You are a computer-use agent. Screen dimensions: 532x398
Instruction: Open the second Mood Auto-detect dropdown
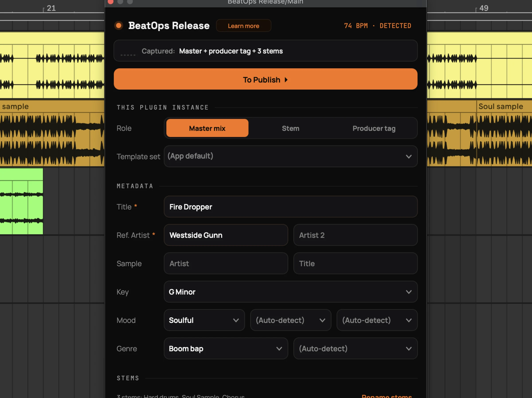290,320
